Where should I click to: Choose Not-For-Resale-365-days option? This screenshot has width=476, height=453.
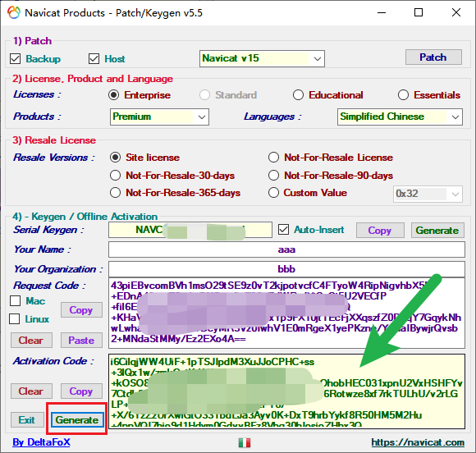[x=115, y=193]
